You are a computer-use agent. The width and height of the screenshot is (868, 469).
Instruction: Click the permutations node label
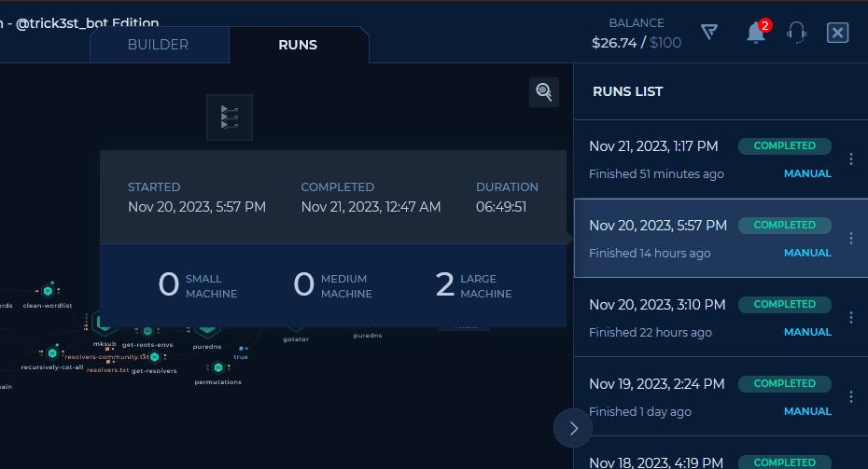(218, 381)
